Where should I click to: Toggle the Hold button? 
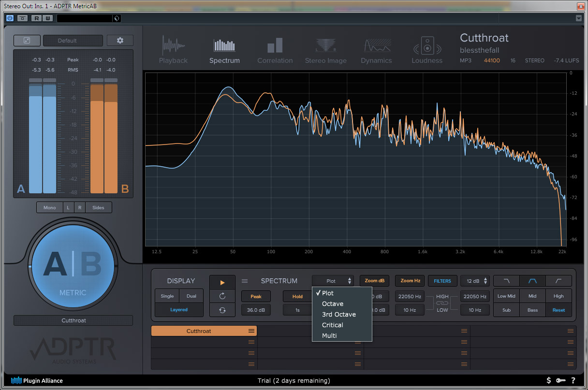297,296
